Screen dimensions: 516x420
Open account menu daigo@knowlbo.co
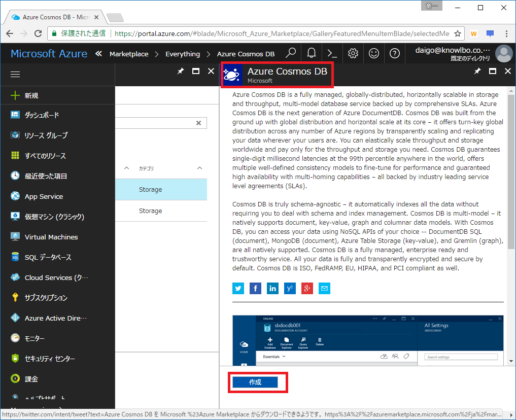(x=453, y=54)
